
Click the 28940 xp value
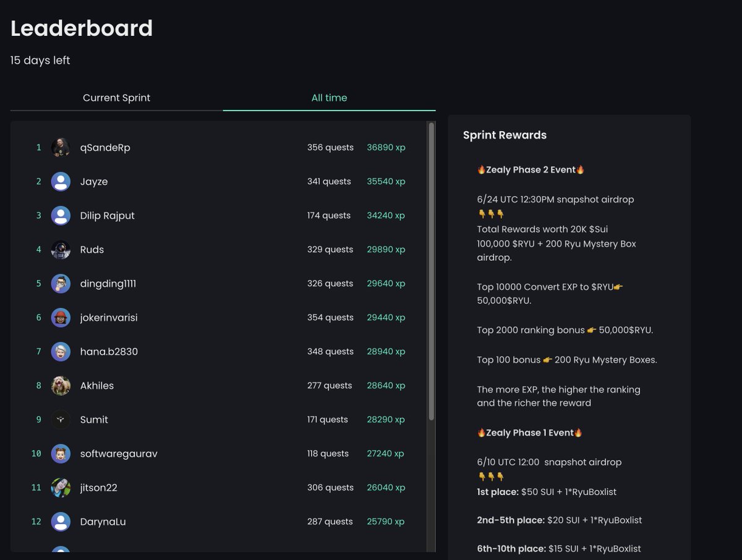tap(386, 352)
